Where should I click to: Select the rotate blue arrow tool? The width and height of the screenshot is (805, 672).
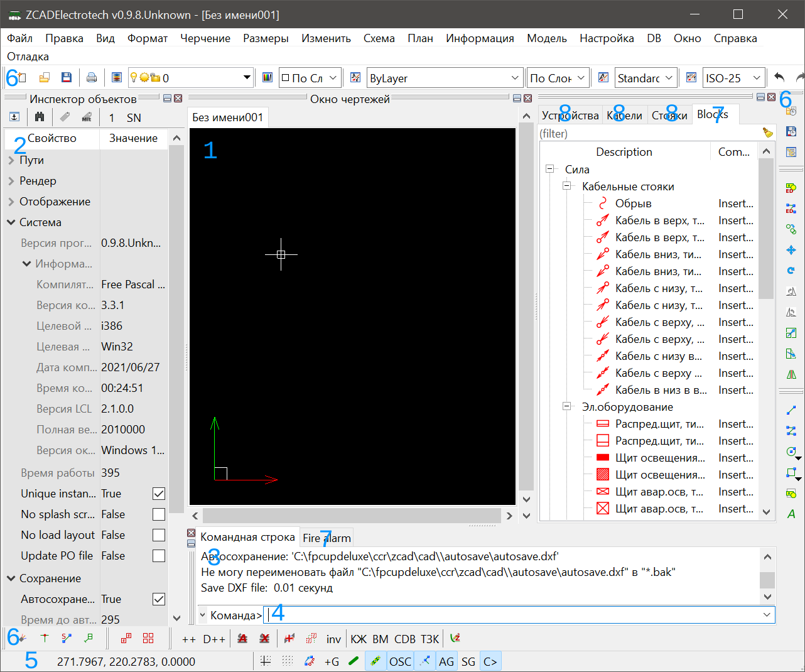[791, 271]
